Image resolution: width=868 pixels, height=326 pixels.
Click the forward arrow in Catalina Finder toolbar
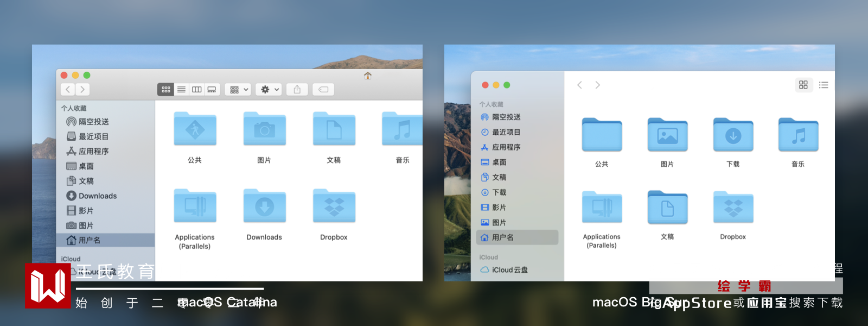(82, 90)
